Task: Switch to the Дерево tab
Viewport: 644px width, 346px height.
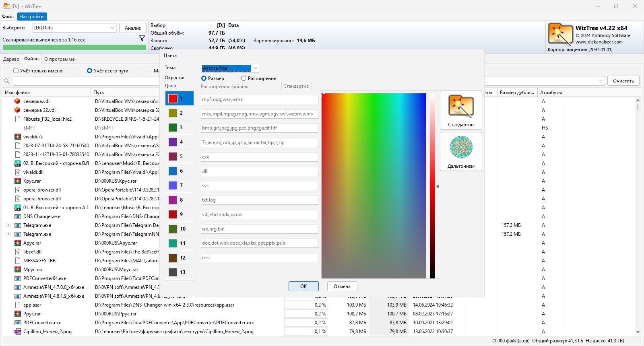Action: pyautogui.click(x=11, y=59)
